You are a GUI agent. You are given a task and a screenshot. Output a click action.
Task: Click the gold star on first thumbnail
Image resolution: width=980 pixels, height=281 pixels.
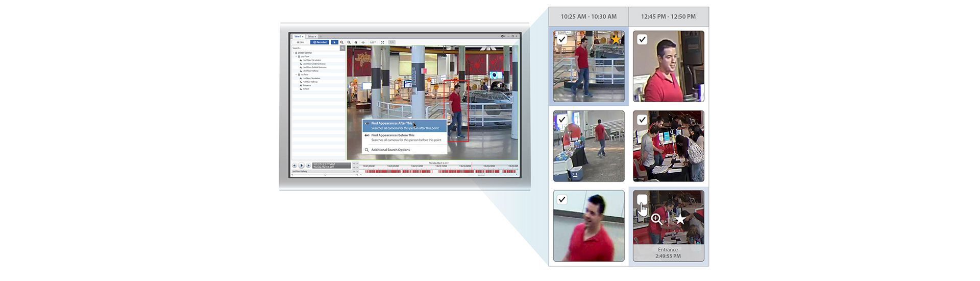[616, 39]
